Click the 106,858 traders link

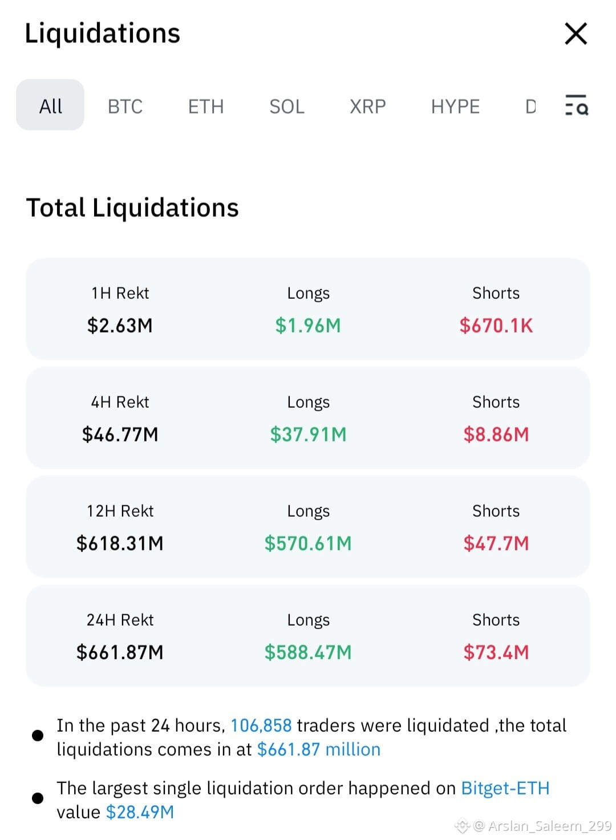(261, 725)
